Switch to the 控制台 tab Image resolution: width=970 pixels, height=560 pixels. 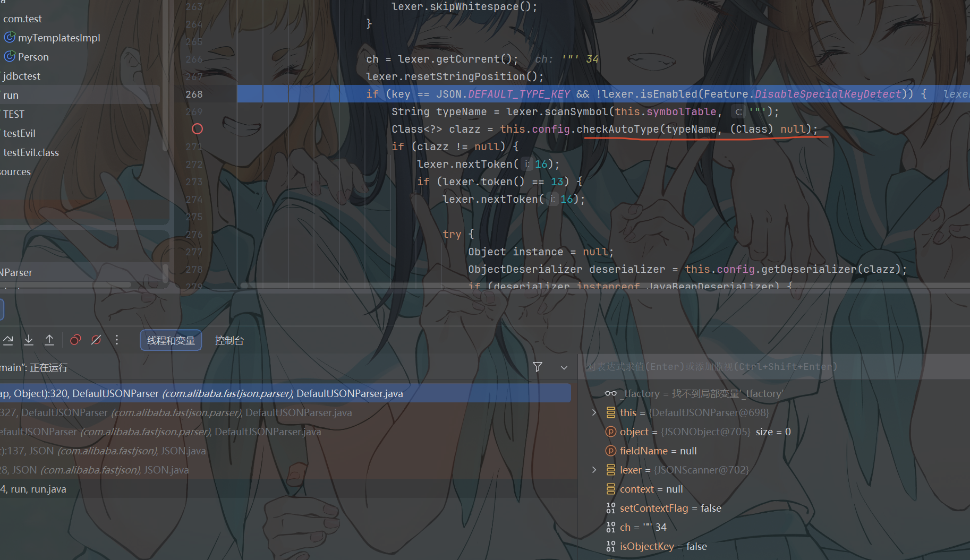coord(229,340)
